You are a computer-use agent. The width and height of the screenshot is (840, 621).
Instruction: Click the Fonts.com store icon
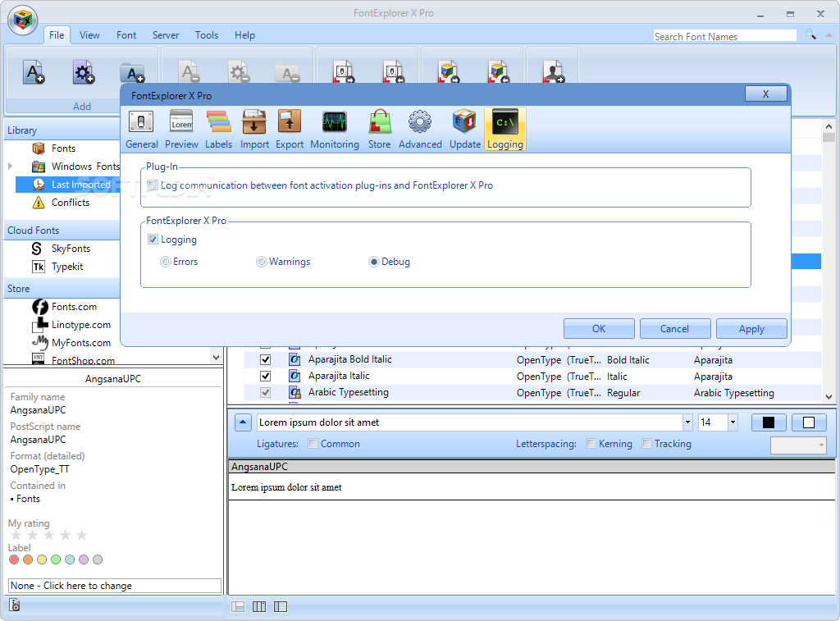(39, 307)
